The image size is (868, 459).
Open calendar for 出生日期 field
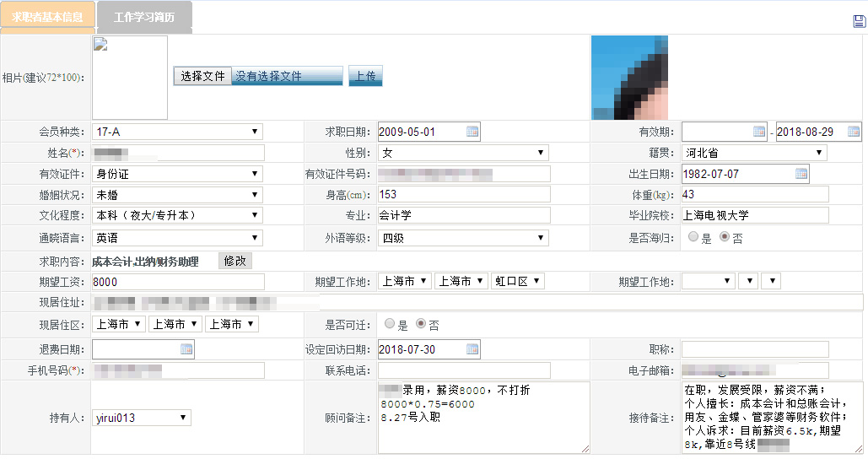click(x=801, y=174)
